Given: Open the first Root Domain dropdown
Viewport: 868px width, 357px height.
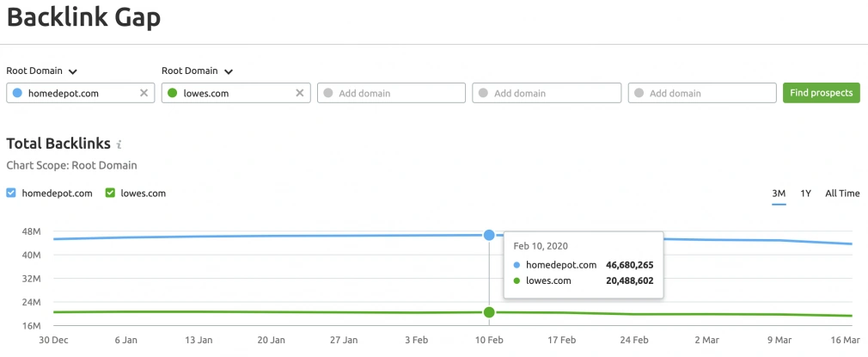Looking at the screenshot, I should tap(41, 71).
